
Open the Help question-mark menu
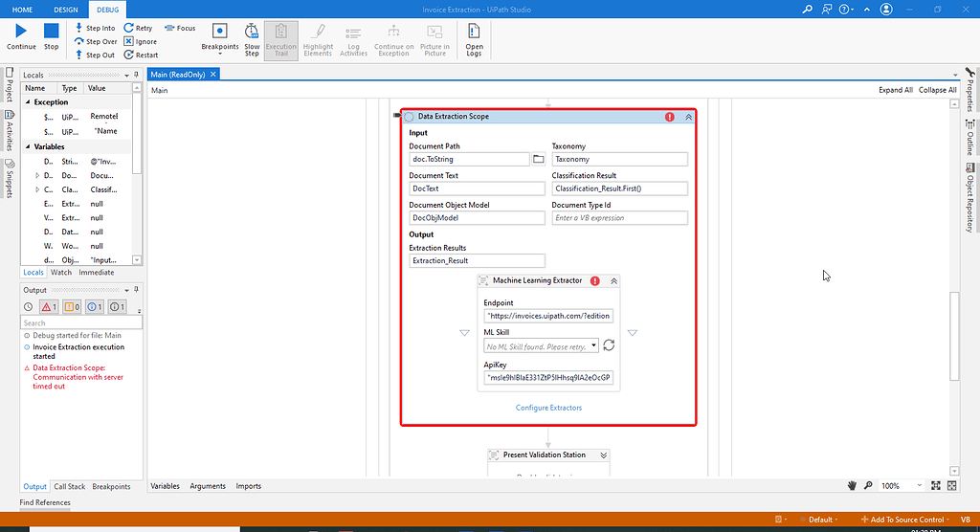[846, 10]
